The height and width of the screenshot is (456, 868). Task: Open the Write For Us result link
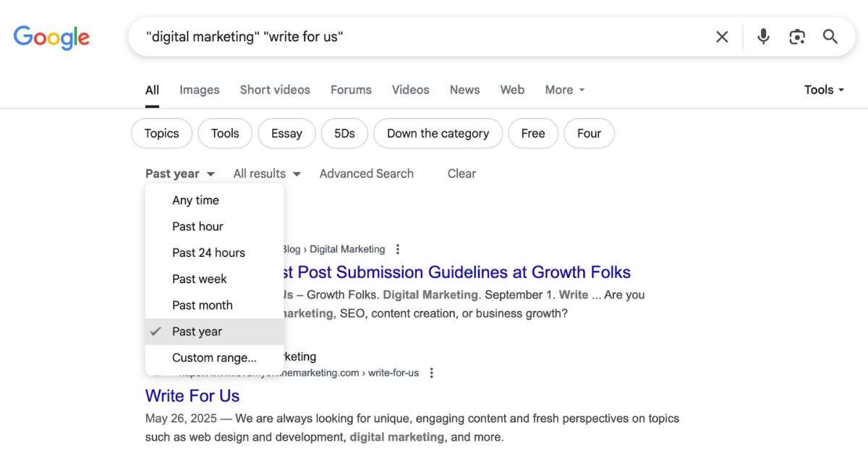[x=192, y=396]
